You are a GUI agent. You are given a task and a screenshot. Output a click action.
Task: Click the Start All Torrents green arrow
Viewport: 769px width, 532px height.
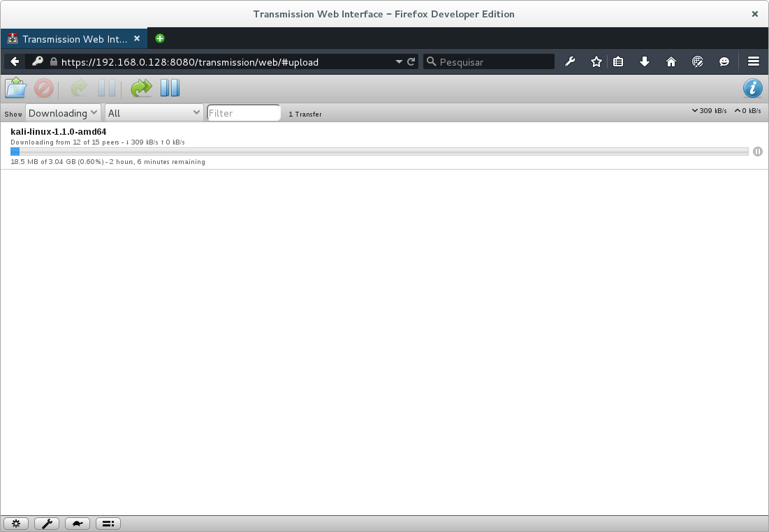[141, 88]
